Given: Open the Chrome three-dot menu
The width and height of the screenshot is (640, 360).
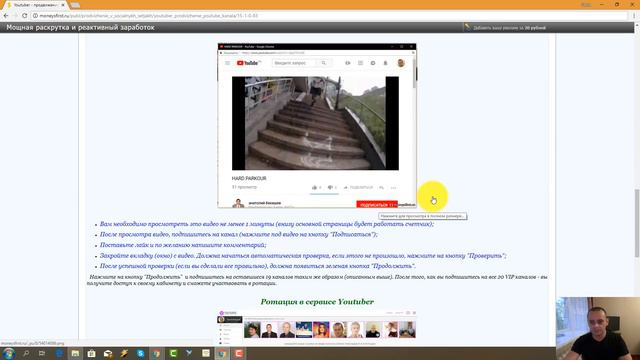Looking at the screenshot, I should (634, 16).
